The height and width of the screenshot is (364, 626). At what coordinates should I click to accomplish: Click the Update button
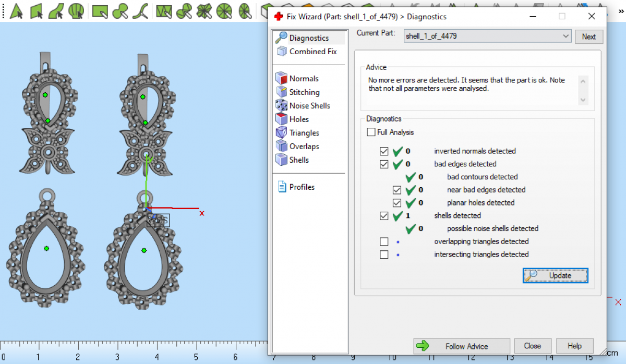pyautogui.click(x=555, y=275)
